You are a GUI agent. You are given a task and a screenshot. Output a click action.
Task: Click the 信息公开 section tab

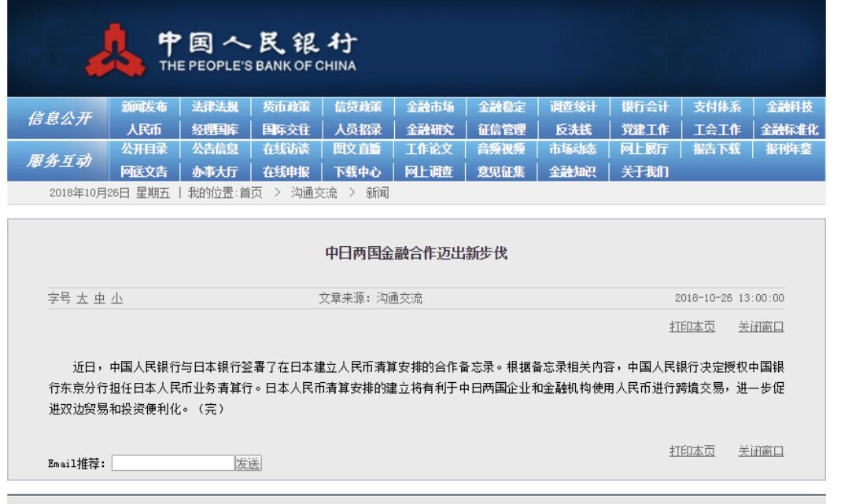tap(59, 119)
